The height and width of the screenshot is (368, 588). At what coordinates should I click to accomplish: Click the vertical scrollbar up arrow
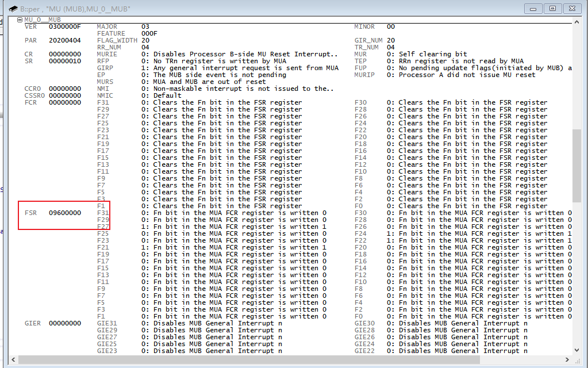pyautogui.click(x=577, y=22)
